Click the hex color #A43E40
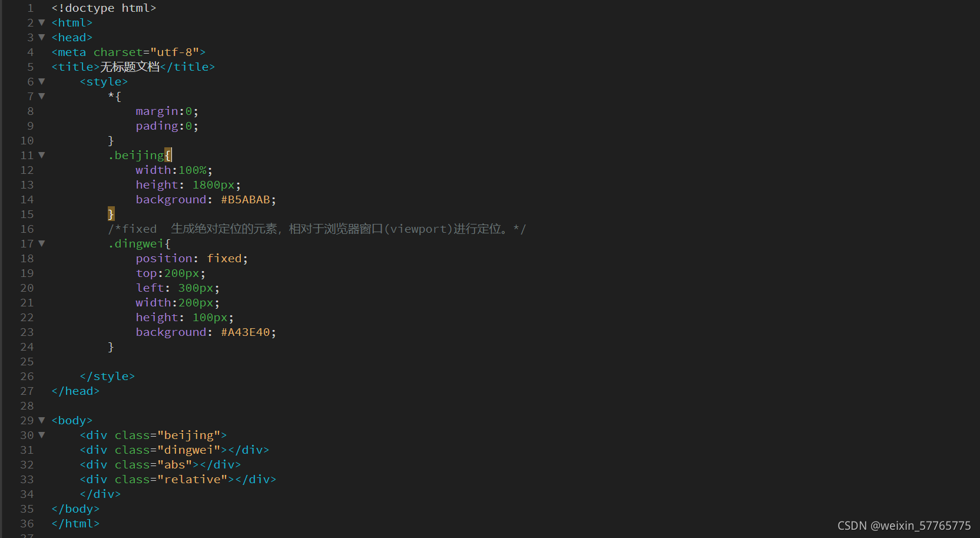Screen dimensions: 980x538 (247, 332)
